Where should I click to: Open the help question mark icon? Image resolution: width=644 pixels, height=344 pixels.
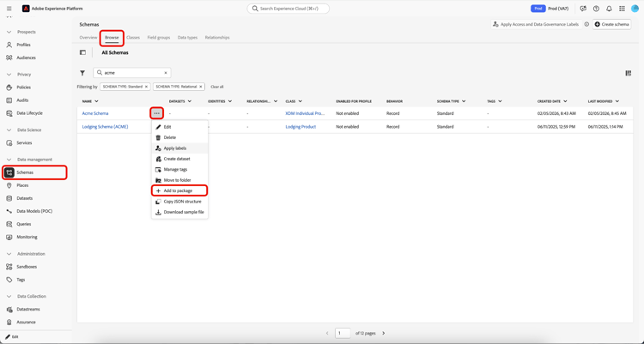coord(596,9)
